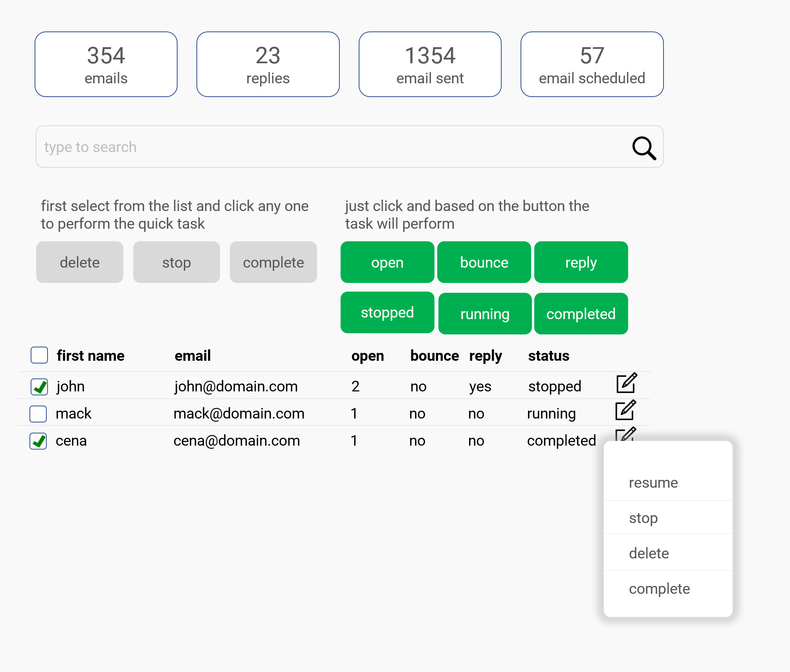The height and width of the screenshot is (672, 790).
Task: Check the checkbox for mack
Action: pyautogui.click(x=38, y=414)
